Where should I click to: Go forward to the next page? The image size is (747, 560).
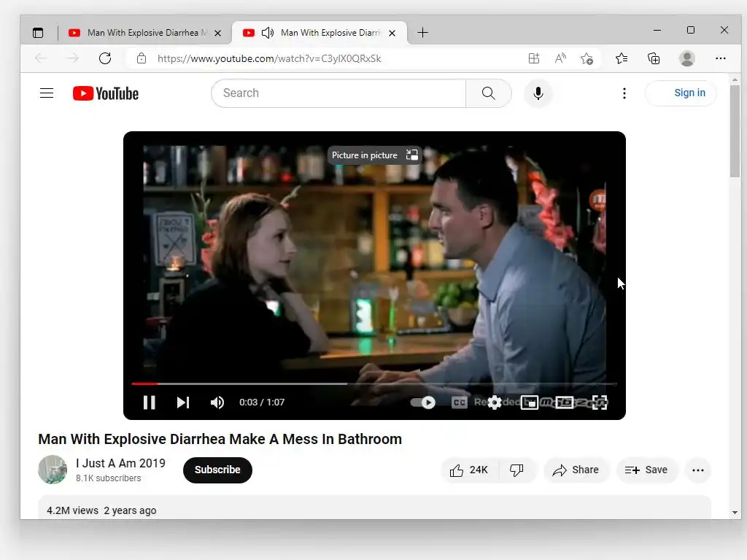click(72, 58)
